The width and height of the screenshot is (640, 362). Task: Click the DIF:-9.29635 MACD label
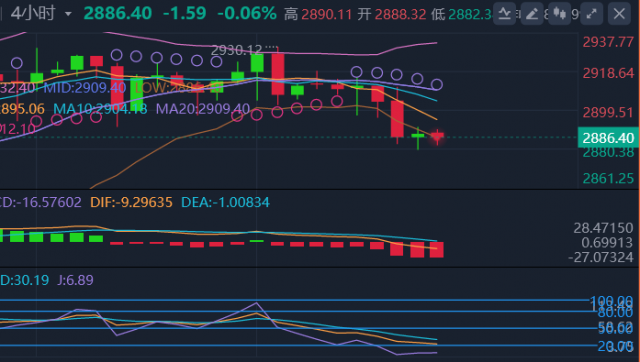coord(131,202)
